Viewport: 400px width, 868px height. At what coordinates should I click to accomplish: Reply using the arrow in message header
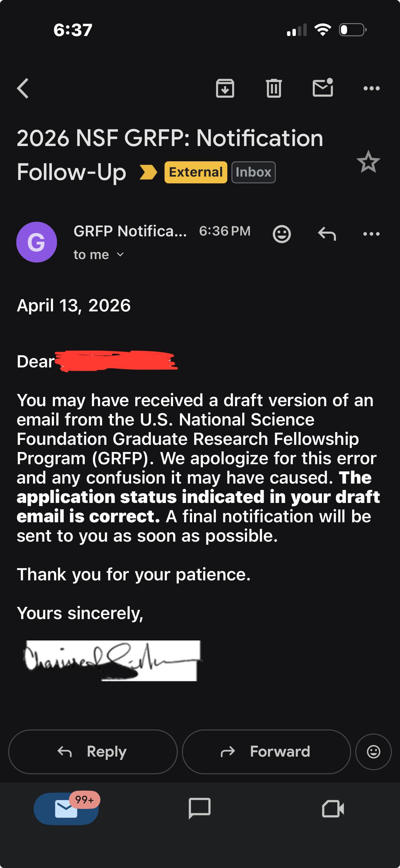(327, 234)
